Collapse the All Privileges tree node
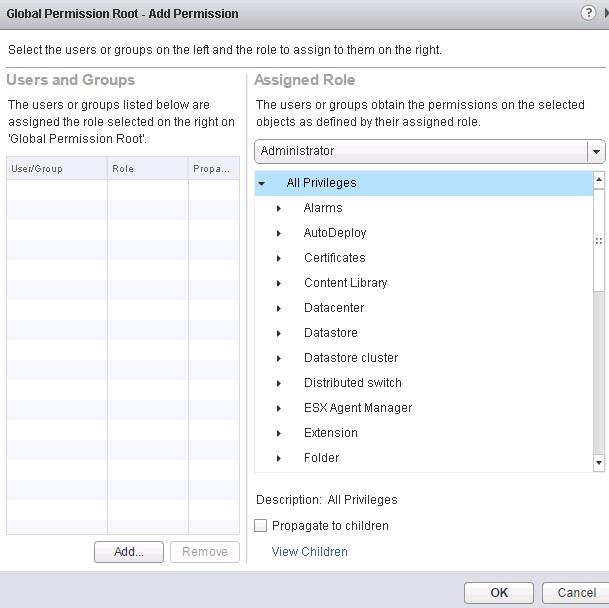The height and width of the screenshot is (608, 609). coord(262,183)
